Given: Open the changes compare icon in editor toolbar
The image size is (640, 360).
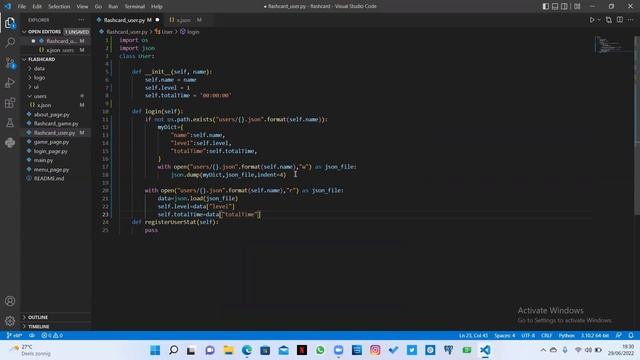Looking at the screenshot, I should coord(609,20).
